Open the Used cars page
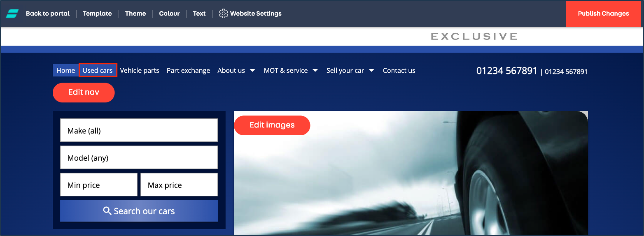Screen dimensions: 644x236 tap(98, 70)
